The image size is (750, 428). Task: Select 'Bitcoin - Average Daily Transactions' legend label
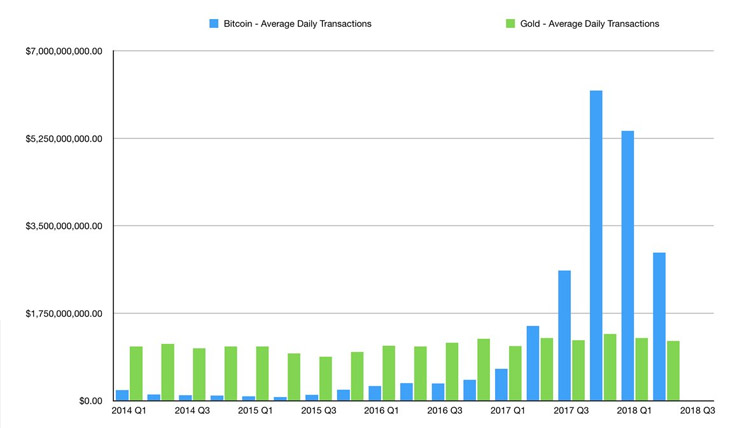298,24
